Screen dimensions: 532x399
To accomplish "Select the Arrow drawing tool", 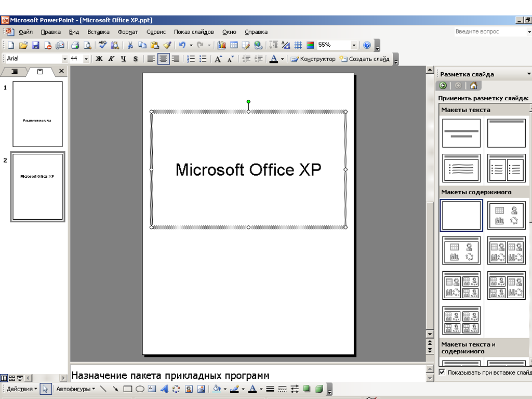I will coord(115,389).
